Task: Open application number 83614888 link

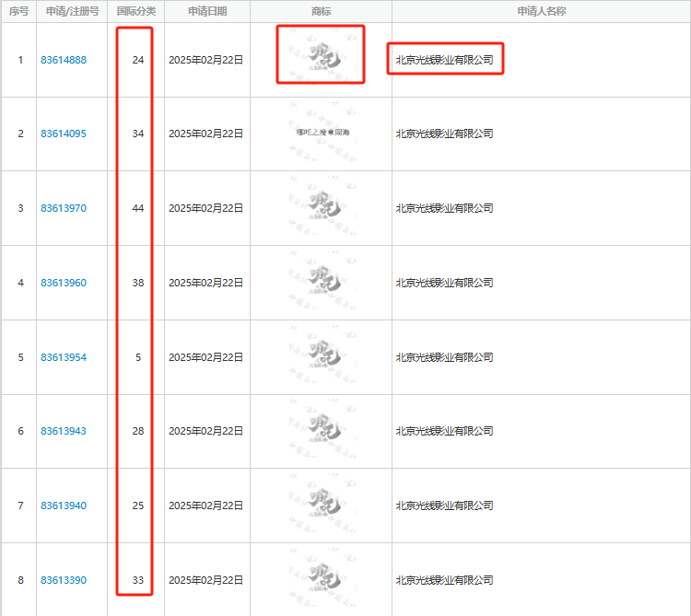Action: point(64,60)
